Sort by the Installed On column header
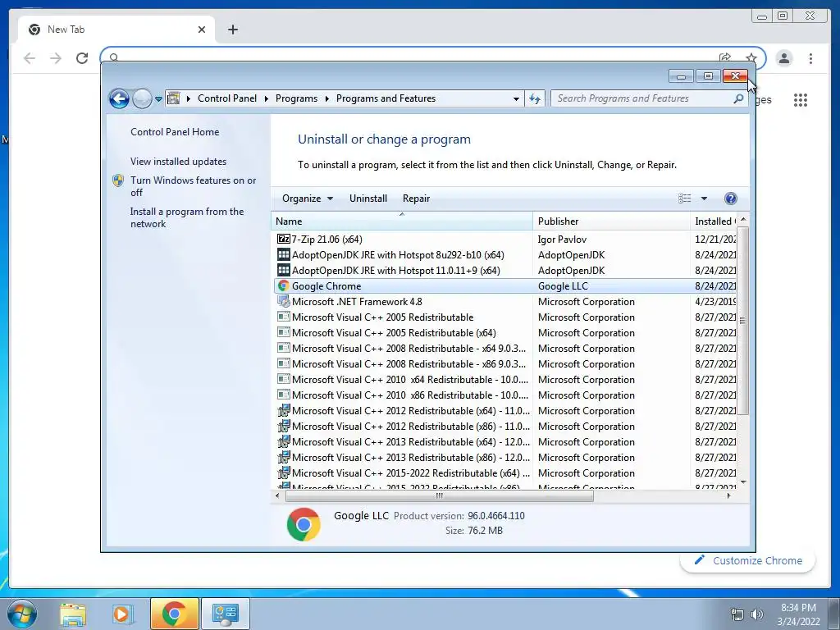840x630 pixels. 714,221
